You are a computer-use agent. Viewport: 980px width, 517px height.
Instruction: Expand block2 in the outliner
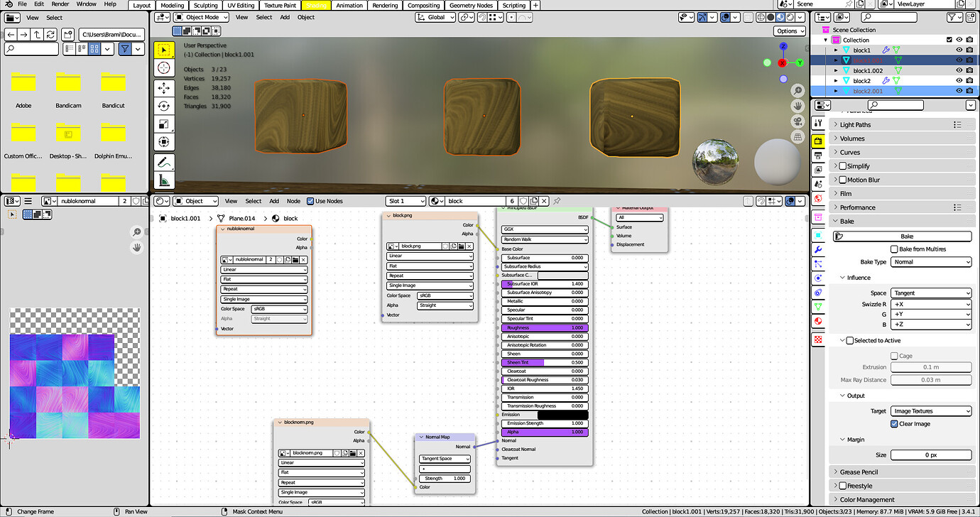click(837, 81)
